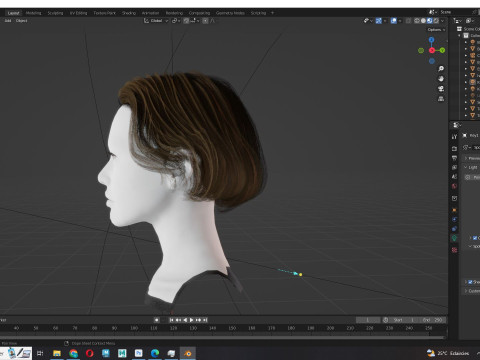The width and height of the screenshot is (480, 360).
Task: Click the pan hand viewport icon
Action: [441, 79]
